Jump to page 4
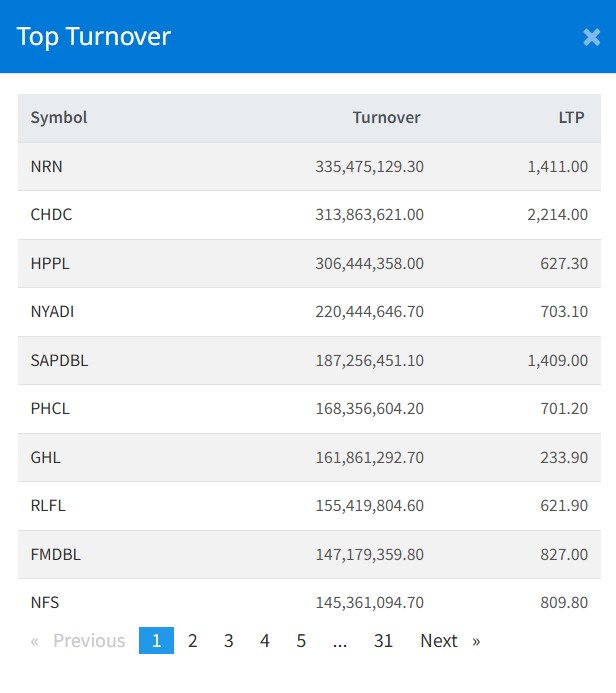This screenshot has width=616, height=693. (x=265, y=641)
